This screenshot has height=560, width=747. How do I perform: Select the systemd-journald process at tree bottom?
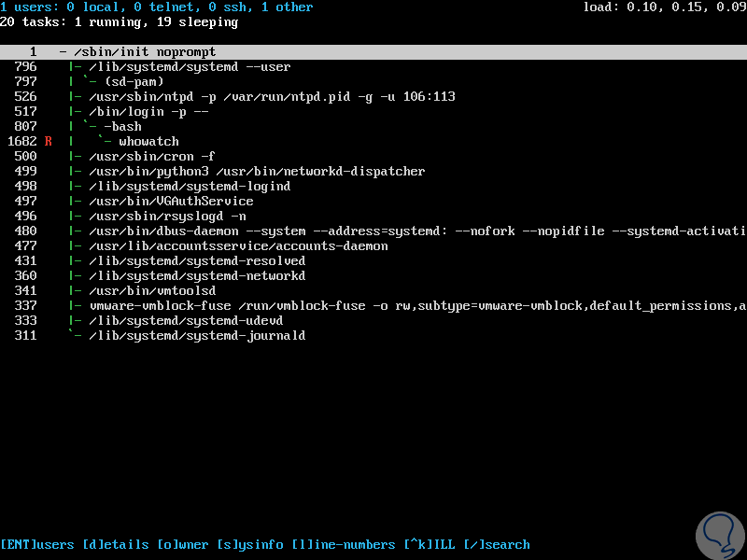coord(196,335)
